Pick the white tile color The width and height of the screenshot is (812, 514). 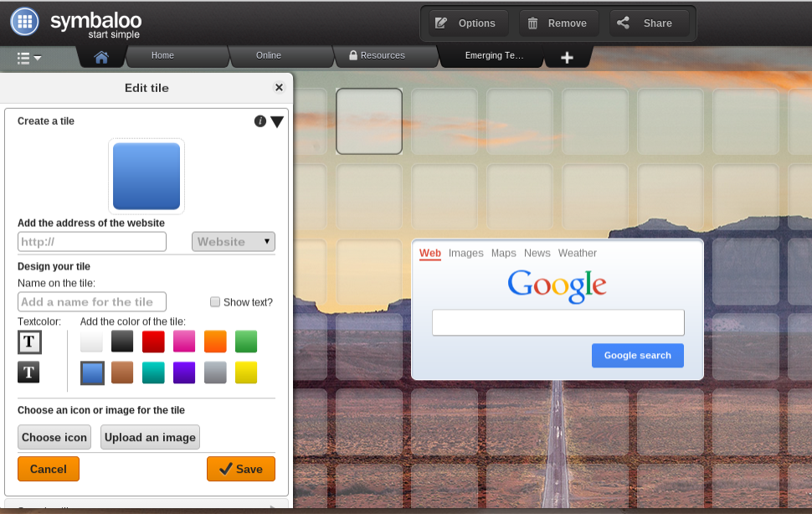click(91, 342)
